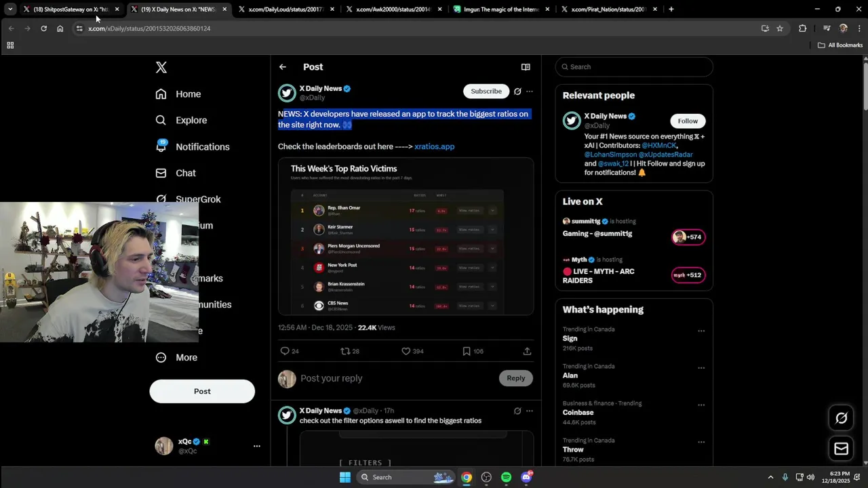Click the Grok icon on main post
The width and height of the screenshot is (868, 488).
[x=517, y=91]
